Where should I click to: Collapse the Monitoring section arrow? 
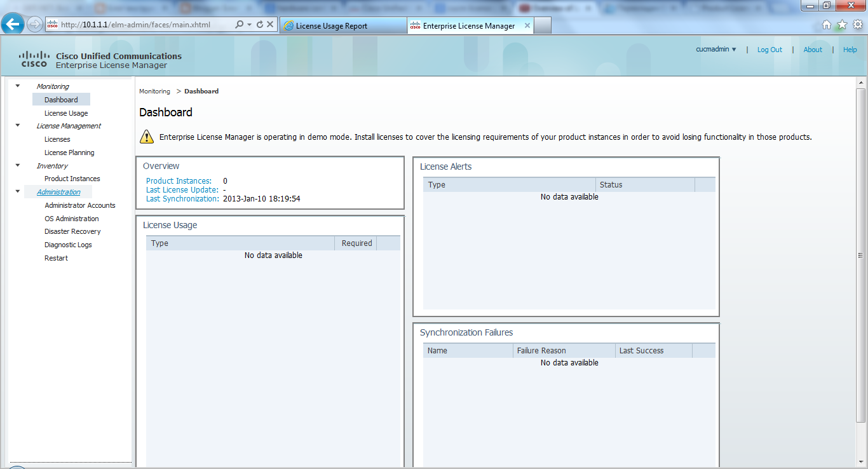coord(18,86)
